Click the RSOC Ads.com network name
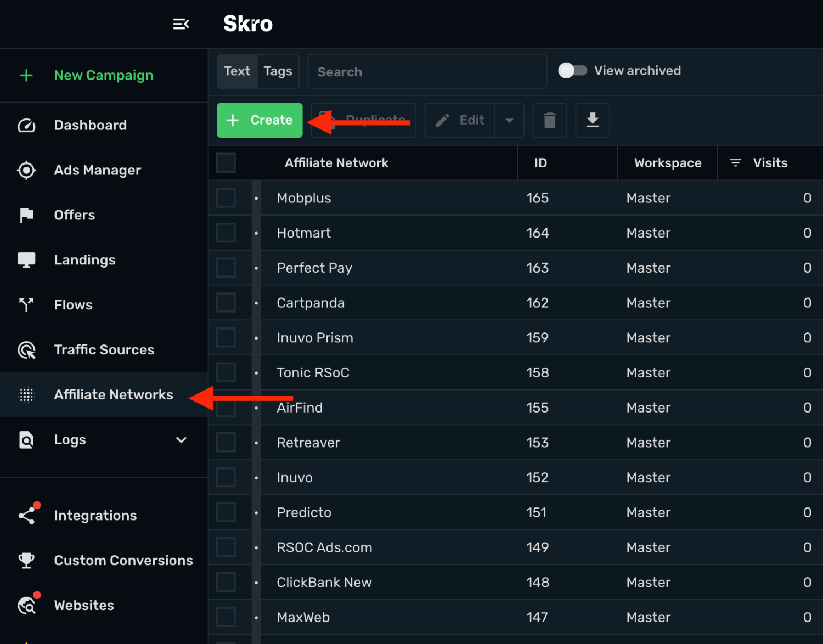The image size is (823, 644). click(x=324, y=547)
